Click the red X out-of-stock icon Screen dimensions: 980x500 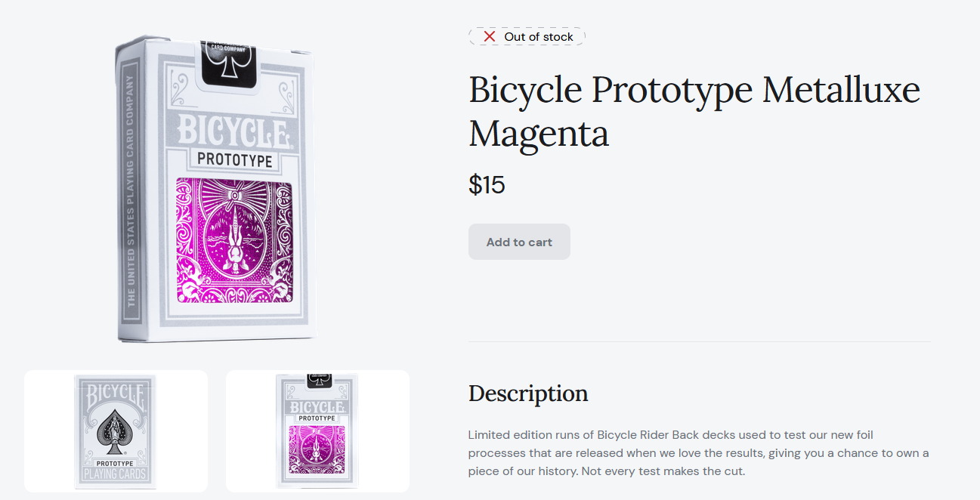coord(490,36)
